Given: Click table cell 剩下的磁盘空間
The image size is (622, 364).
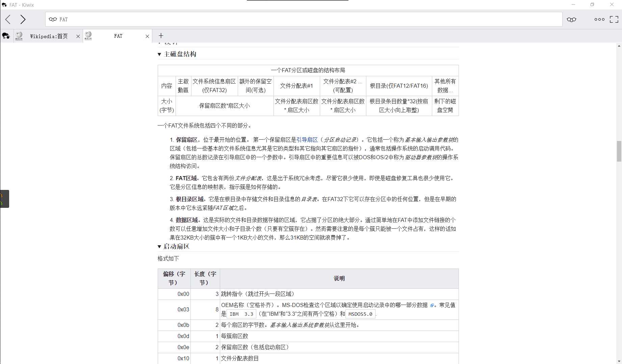Looking at the screenshot, I should coord(445,106).
